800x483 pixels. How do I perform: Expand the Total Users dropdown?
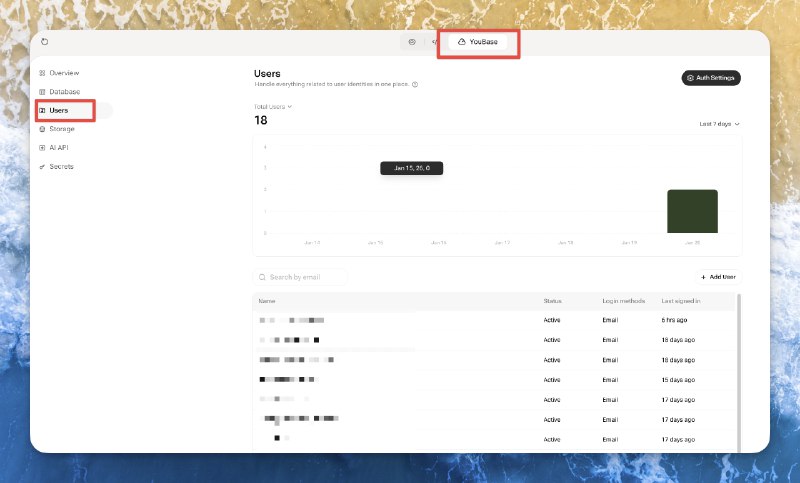[x=273, y=107]
